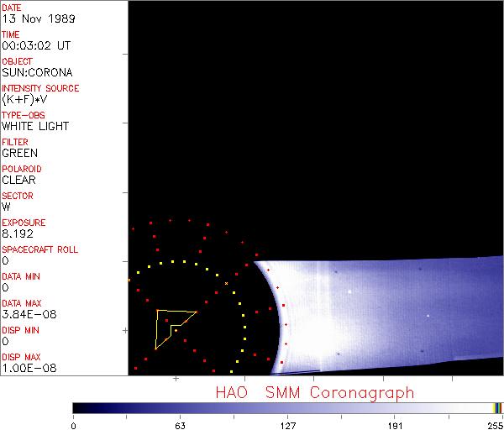Click the DATA MAX value 3.84E-08

(x=24, y=314)
